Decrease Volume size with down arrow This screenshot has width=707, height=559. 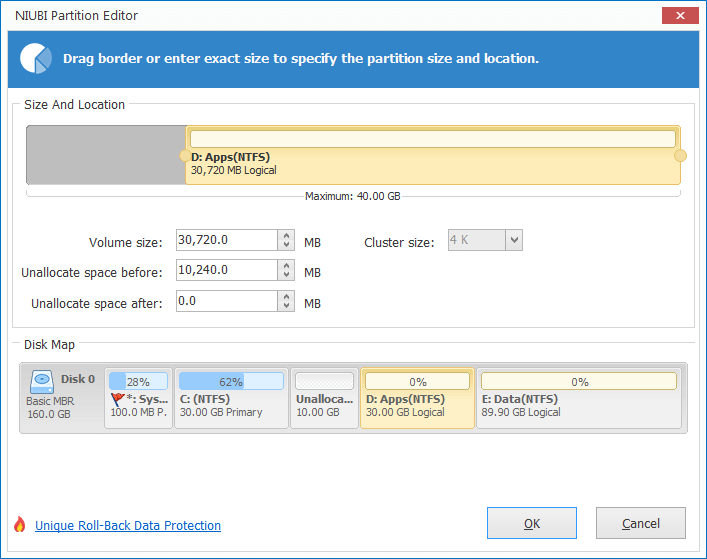pos(286,245)
